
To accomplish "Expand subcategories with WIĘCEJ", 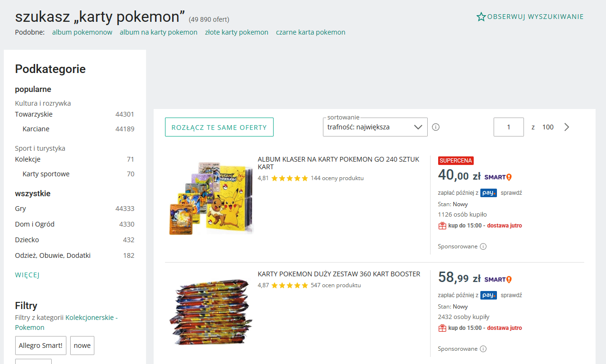I will click(x=27, y=275).
